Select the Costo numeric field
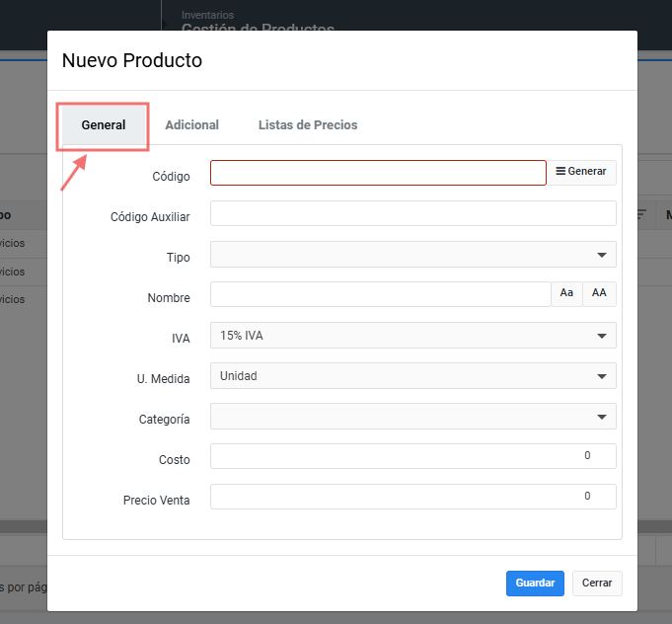 pyautogui.click(x=412, y=456)
